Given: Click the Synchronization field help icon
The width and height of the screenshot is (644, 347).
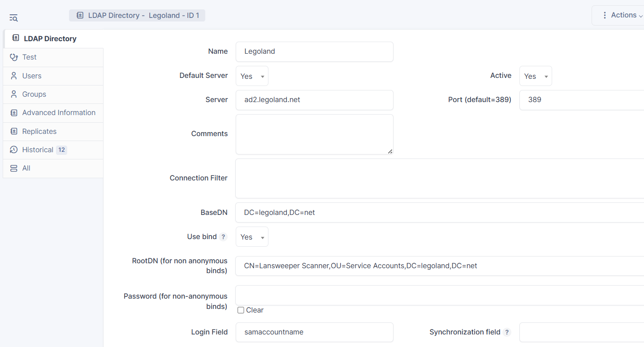Looking at the screenshot, I should pos(507,332).
